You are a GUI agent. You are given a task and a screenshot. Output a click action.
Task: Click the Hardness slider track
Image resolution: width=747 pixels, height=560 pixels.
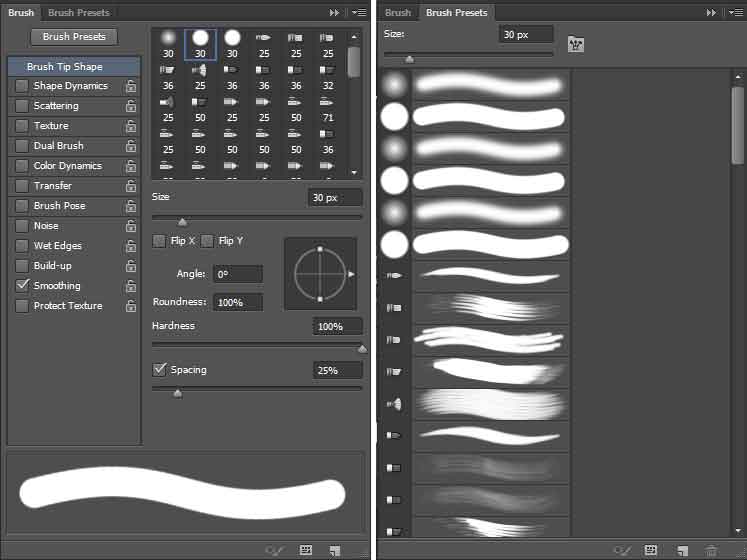[256, 345]
